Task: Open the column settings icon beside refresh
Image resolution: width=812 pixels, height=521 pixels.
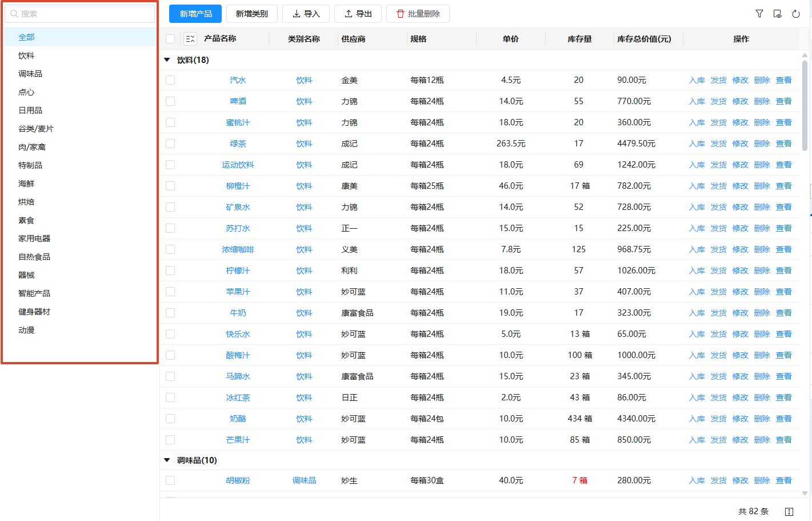Action: (778, 14)
